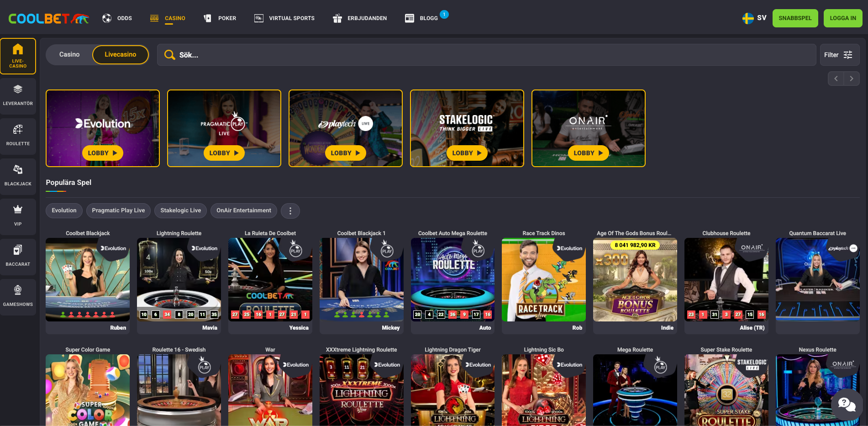The image size is (868, 426).
Task: Click the Populära Spel heading
Action: tap(68, 182)
